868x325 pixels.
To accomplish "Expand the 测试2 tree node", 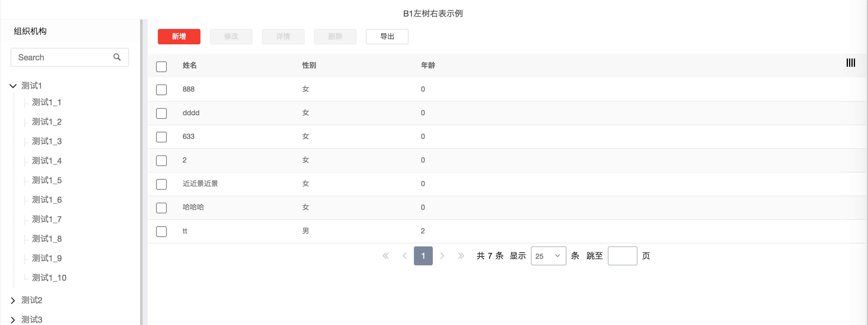I will pos(13,300).
